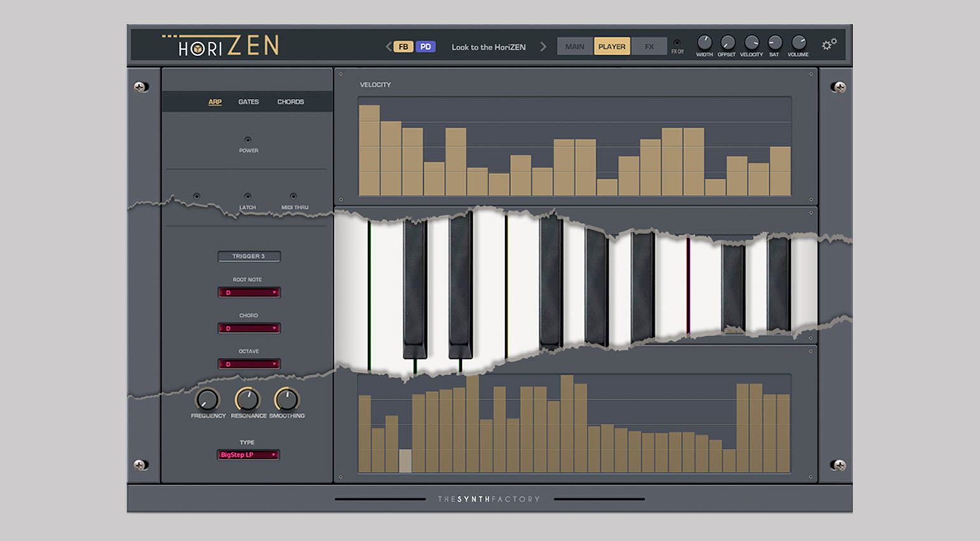This screenshot has width=980, height=541.
Task: Toggle the arpeggiator POWER switch
Action: 248,140
